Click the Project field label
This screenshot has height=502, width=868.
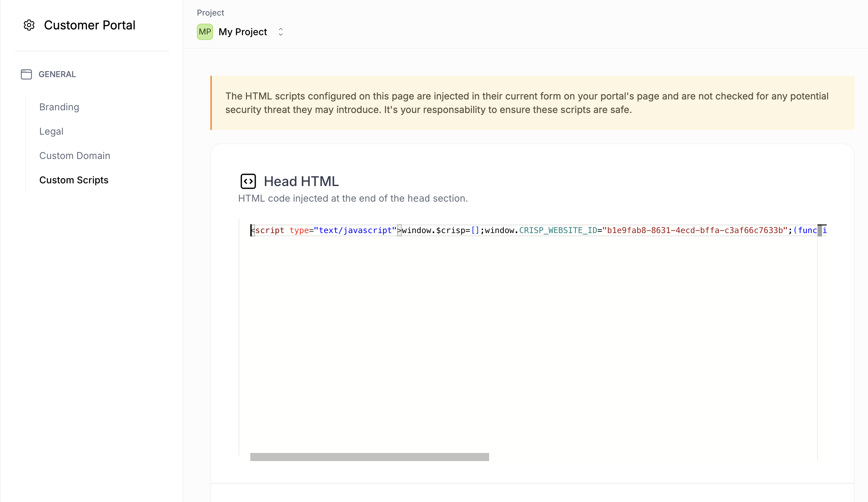210,13
